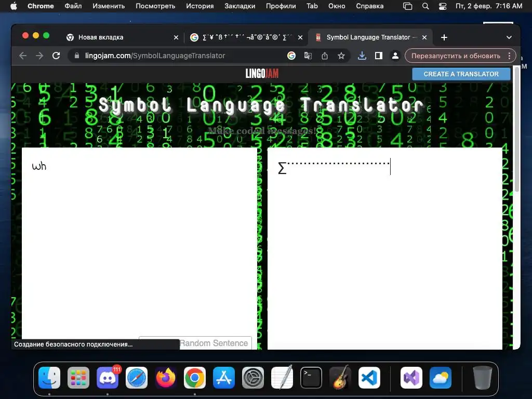Bookmark this page with the star icon
Image resolution: width=532 pixels, height=399 pixels.
point(341,56)
